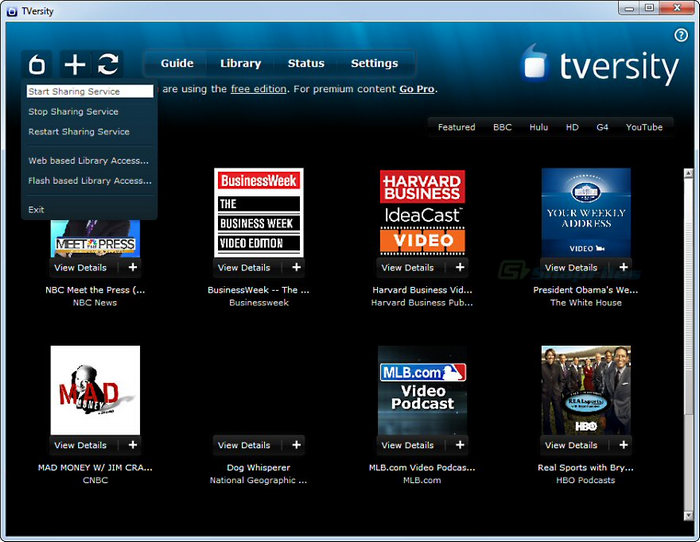Viewport: 700px width, 542px height.
Task: Click the vertical scrollbar thumb
Action: pyautogui.click(x=688, y=297)
